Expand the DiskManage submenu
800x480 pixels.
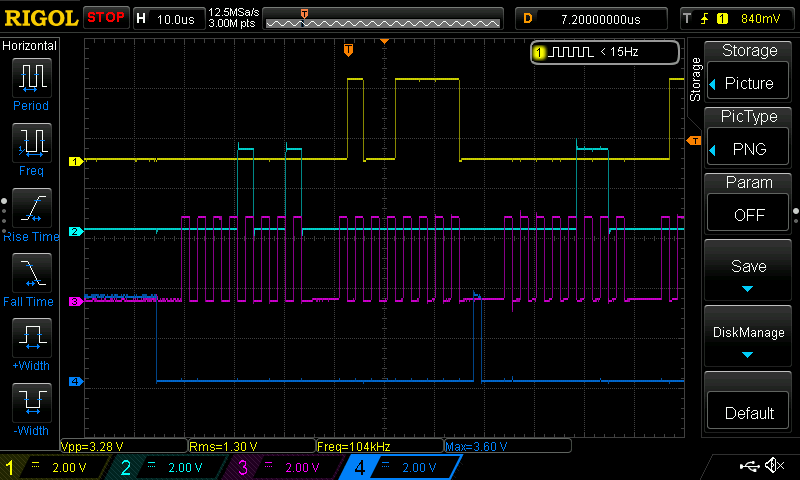pyautogui.click(x=749, y=340)
